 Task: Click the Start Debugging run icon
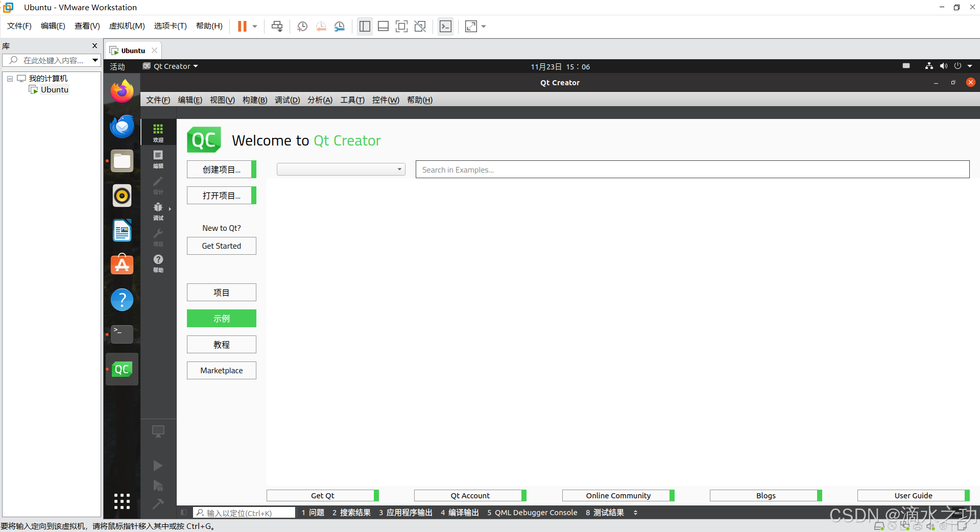pos(158,485)
